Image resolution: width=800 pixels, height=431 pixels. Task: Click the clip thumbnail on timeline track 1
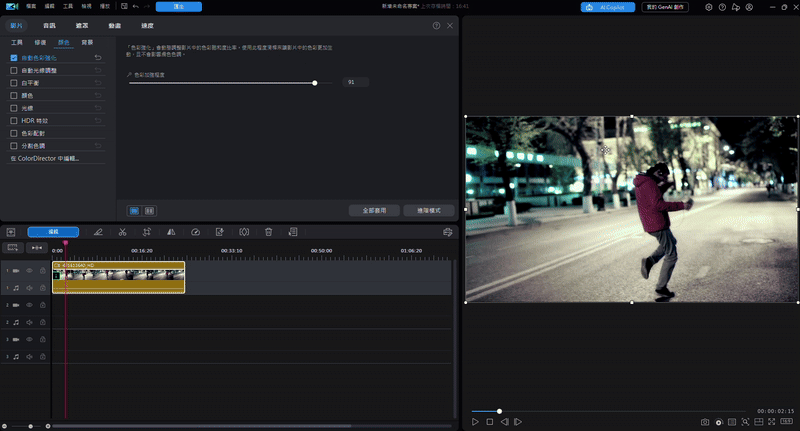pos(118,273)
